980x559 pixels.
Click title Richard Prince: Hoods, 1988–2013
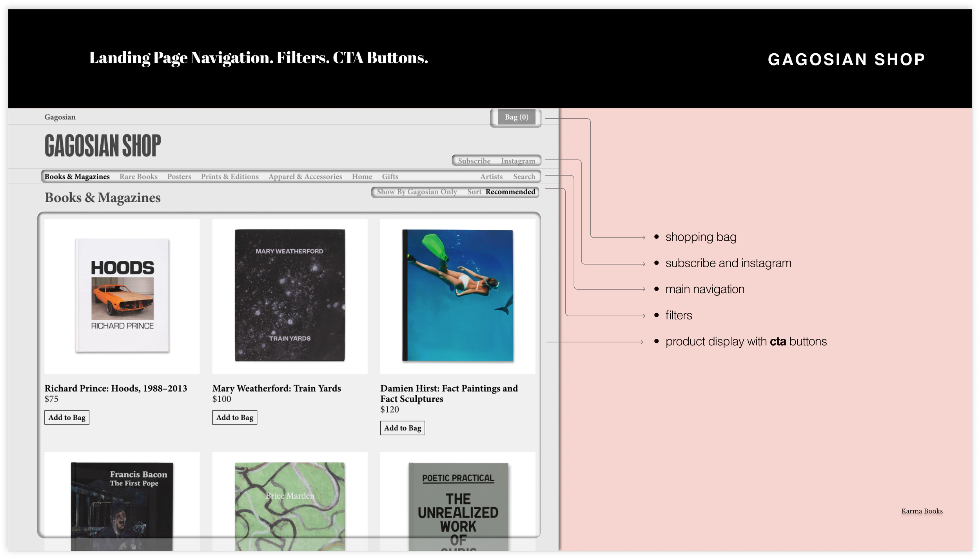pos(116,388)
